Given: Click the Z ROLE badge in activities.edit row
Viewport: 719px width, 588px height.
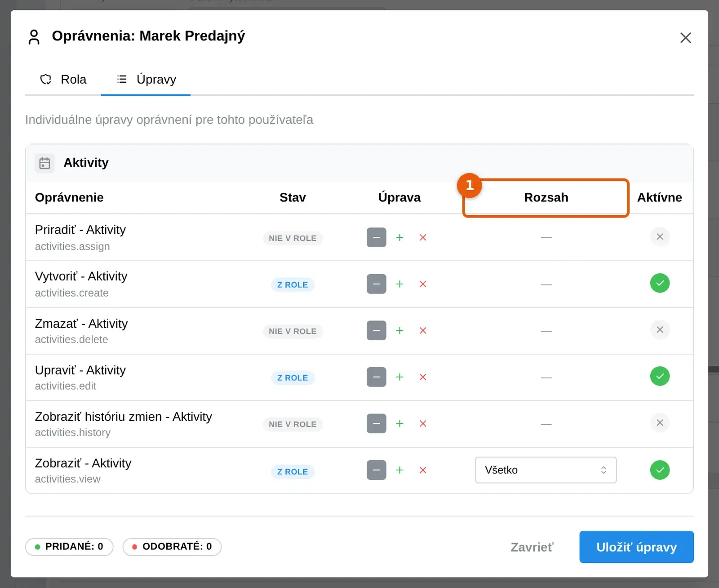Looking at the screenshot, I should click(293, 378).
